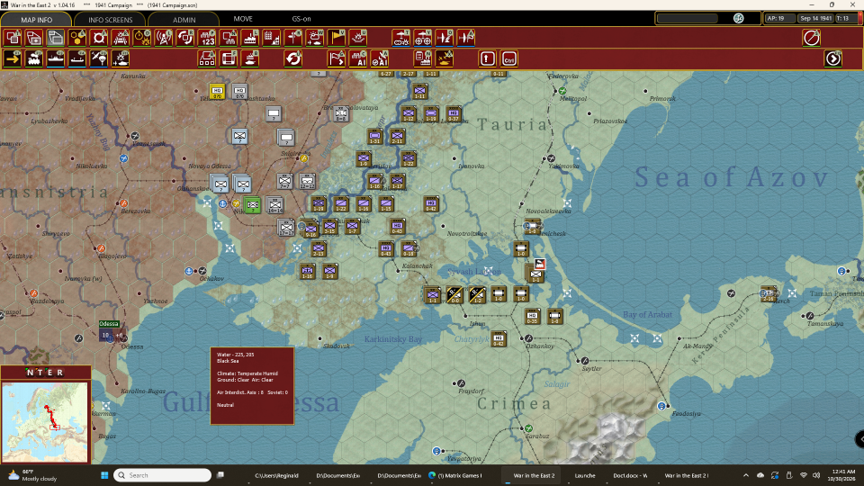Click the MOVE mode label
Image resolution: width=864 pixels, height=486 pixels.
point(243,19)
